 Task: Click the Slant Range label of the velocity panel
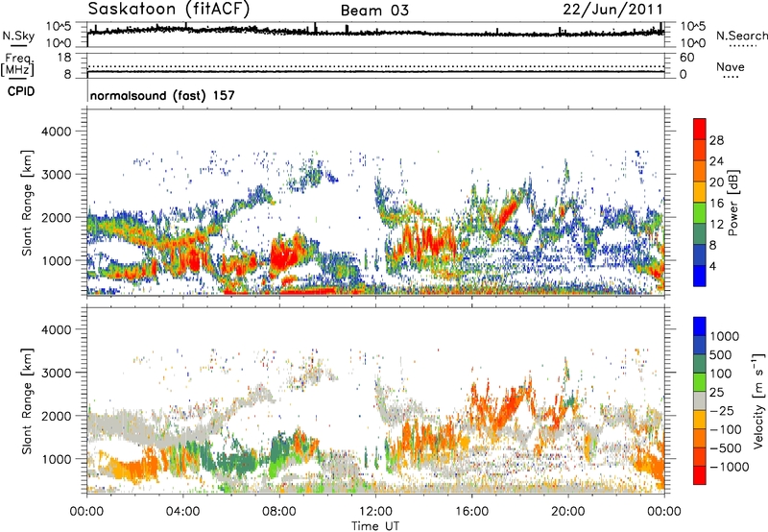pyautogui.click(x=27, y=400)
